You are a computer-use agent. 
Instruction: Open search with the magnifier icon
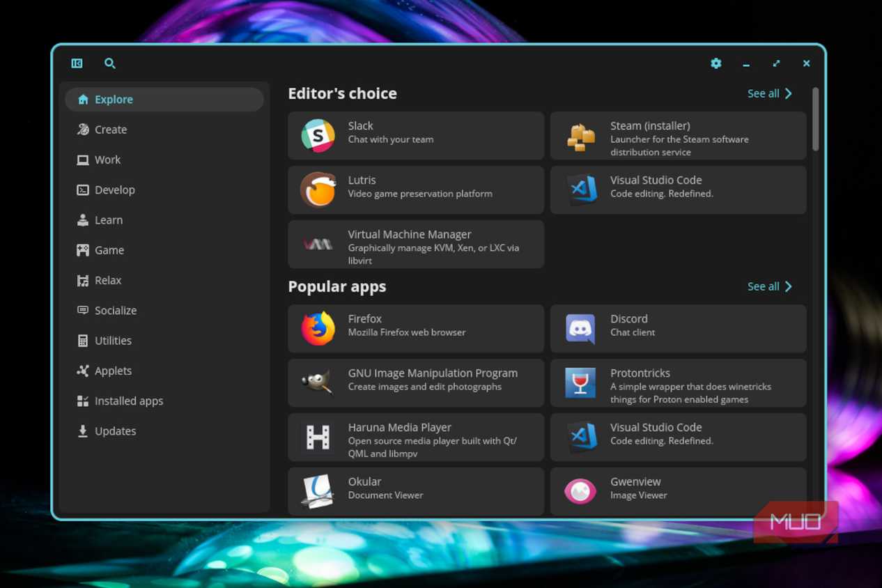[x=110, y=63]
